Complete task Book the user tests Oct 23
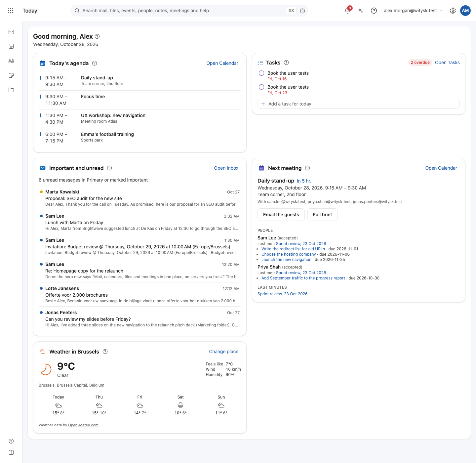Image resolution: width=476 pixels, height=463 pixels. 261,87
